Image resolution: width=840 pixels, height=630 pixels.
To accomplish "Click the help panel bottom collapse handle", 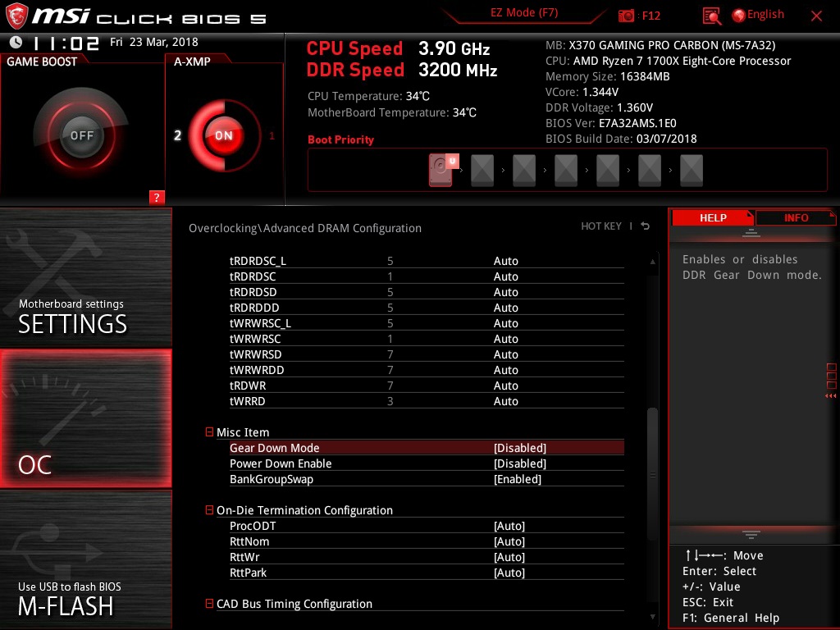I will 751,534.
